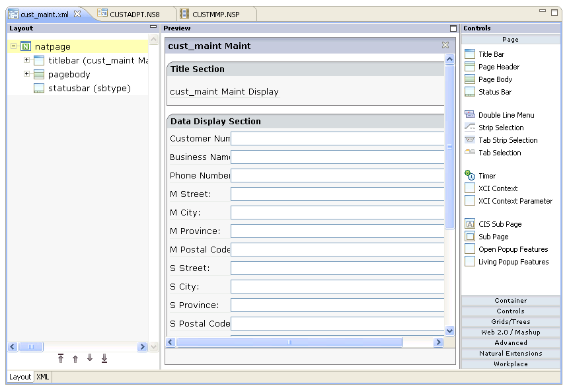
Task: Click the Customer Number input field
Action: [x=337, y=139]
